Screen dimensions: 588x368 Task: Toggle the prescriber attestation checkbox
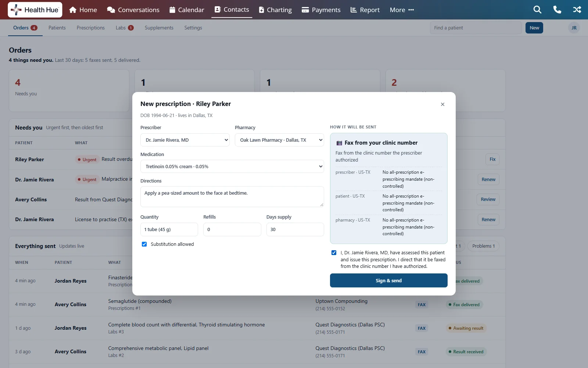coord(334,253)
